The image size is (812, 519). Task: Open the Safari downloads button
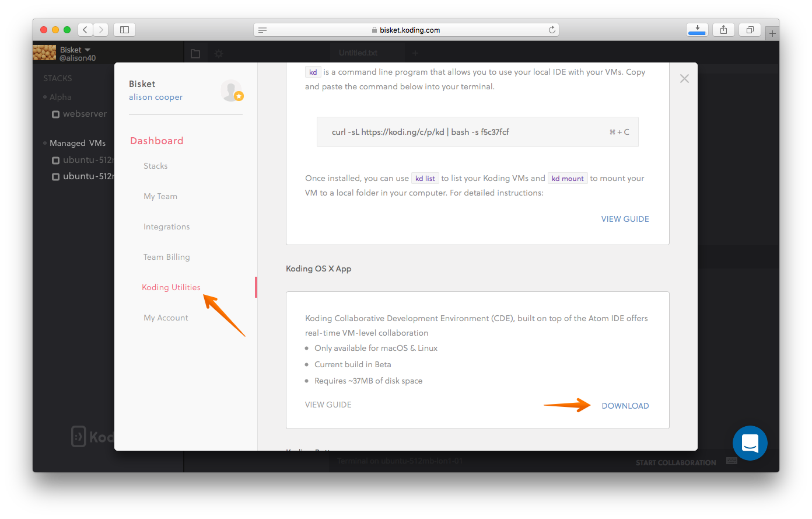click(697, 30)
